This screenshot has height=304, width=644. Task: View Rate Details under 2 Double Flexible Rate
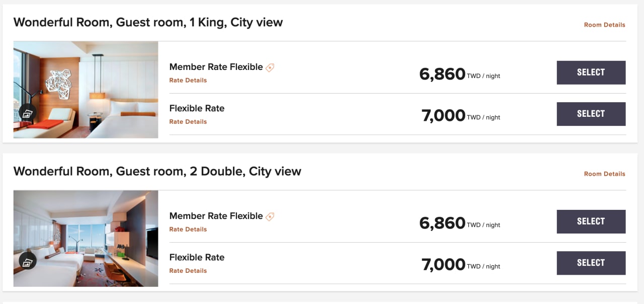click(188, 270)
